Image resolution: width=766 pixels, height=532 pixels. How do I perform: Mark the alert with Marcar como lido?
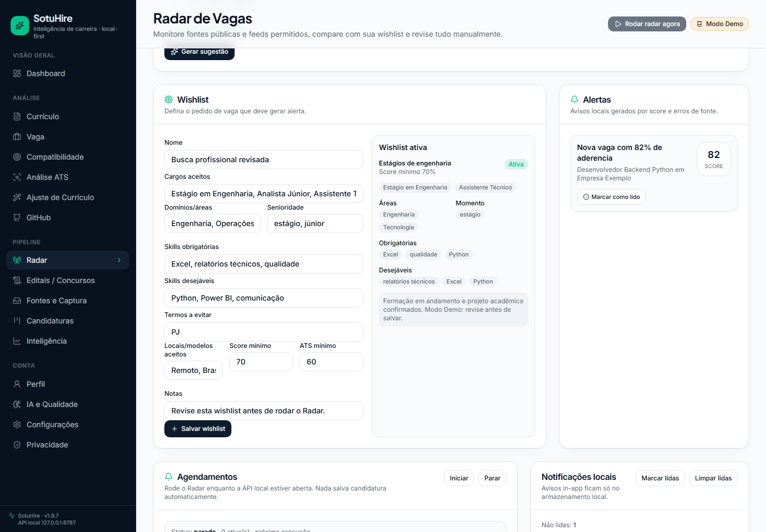pos(611,197)
